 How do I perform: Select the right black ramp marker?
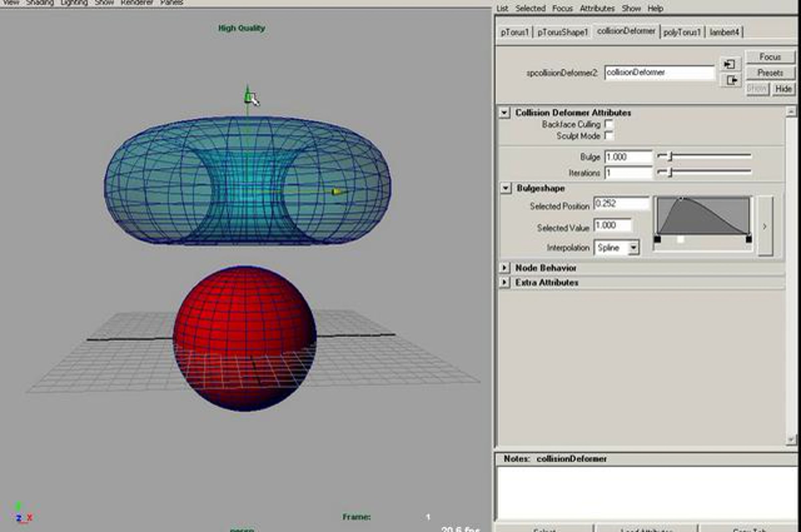coord(748,239)
